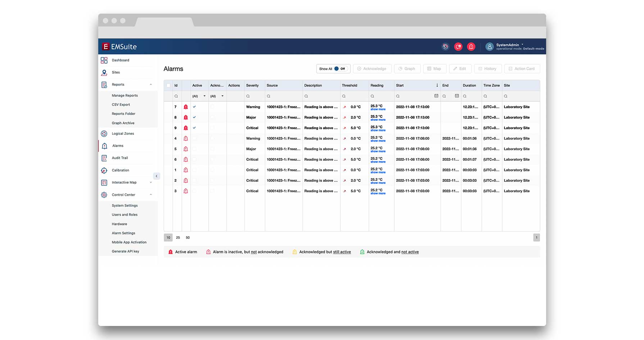
Task: Toggle Acknowledged checkbox for alarm Id 7
Action: click(212, 107)
